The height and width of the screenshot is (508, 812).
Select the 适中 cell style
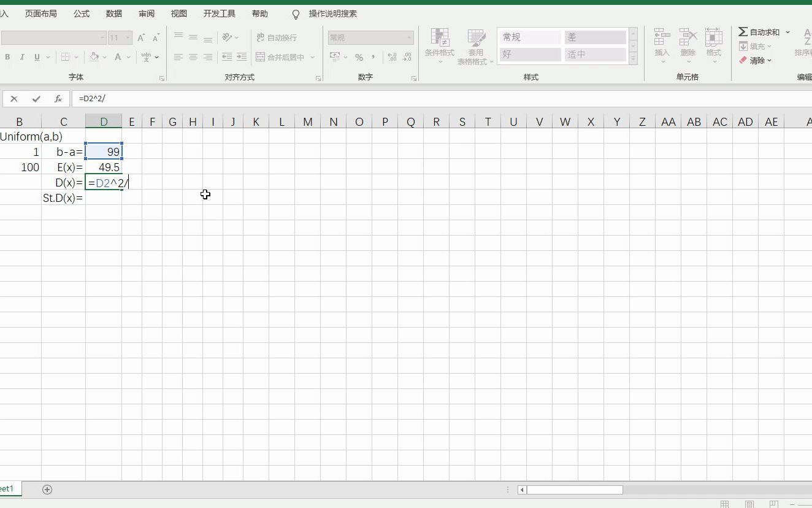(x=595, y=55)
